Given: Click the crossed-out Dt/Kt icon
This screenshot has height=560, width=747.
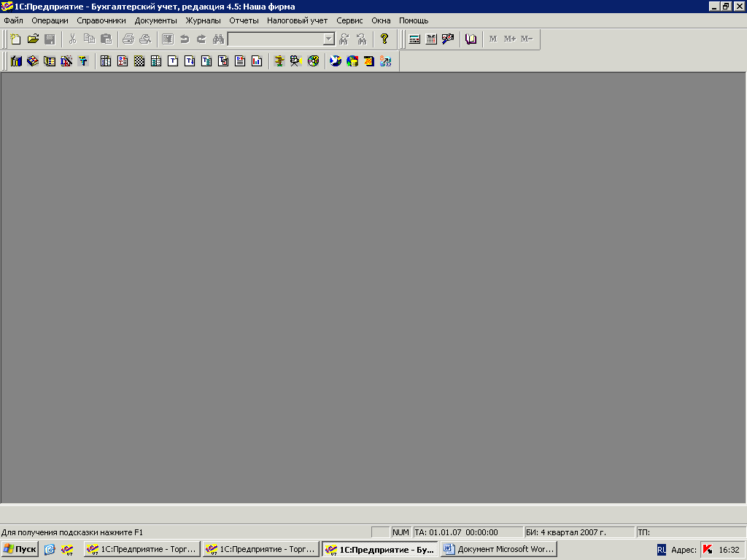Looking at the screenshot, I should pyautogui.click(x=66, y=61).
